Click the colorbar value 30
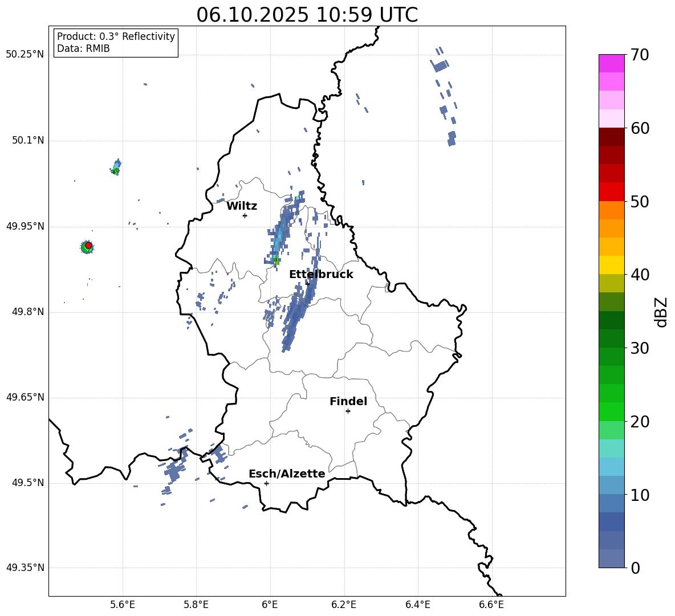This screenshot has width=675, height=616. pyautogui.click(x=640, y=348)
